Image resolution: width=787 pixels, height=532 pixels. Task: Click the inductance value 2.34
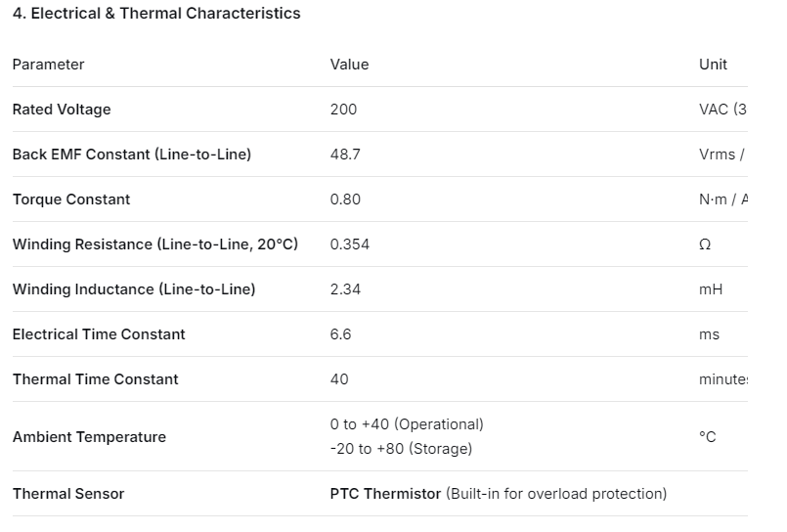coord(345,289)
